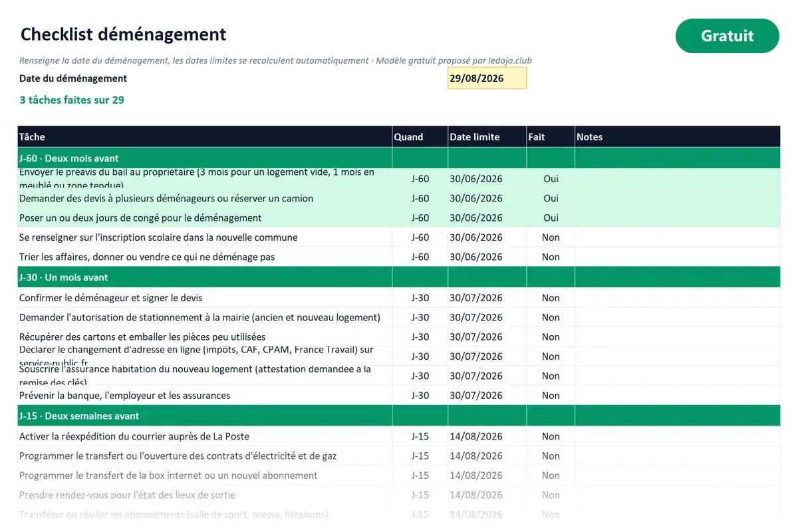The height and width of the screenshot is (532, 798).
Task: Click the Notes column header
Action: point(678,136)
